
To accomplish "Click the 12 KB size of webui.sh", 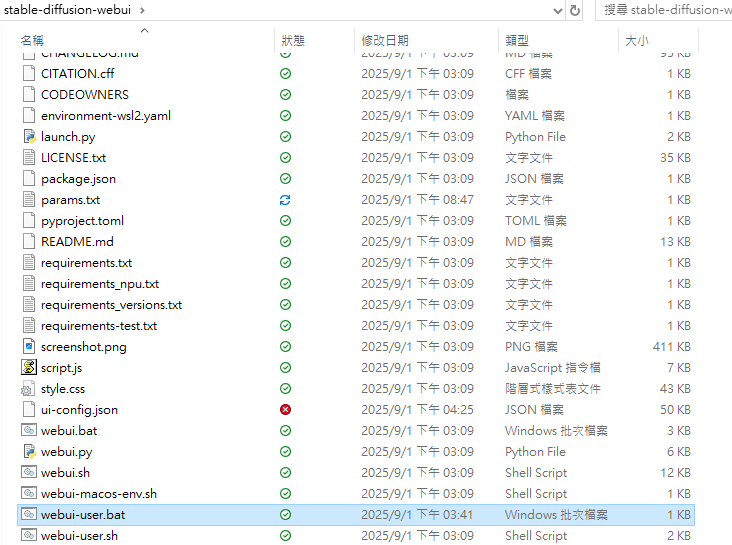I will (x=676, y=473).
